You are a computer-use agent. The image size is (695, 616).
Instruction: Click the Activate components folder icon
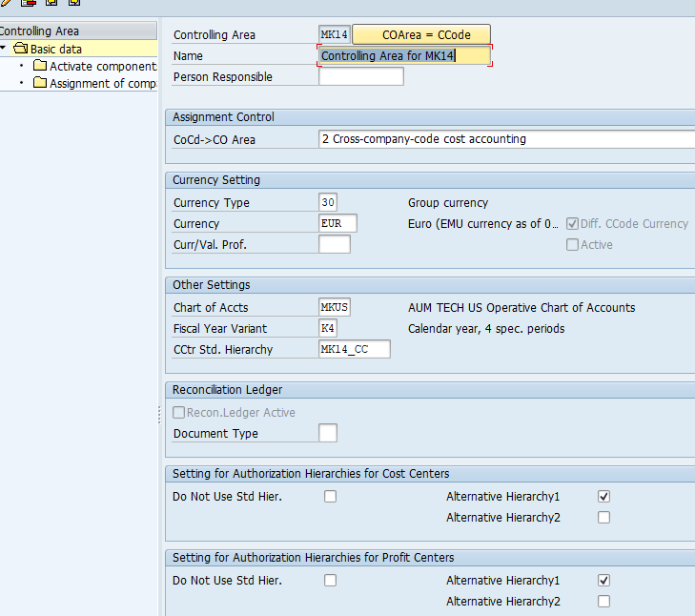39,66
